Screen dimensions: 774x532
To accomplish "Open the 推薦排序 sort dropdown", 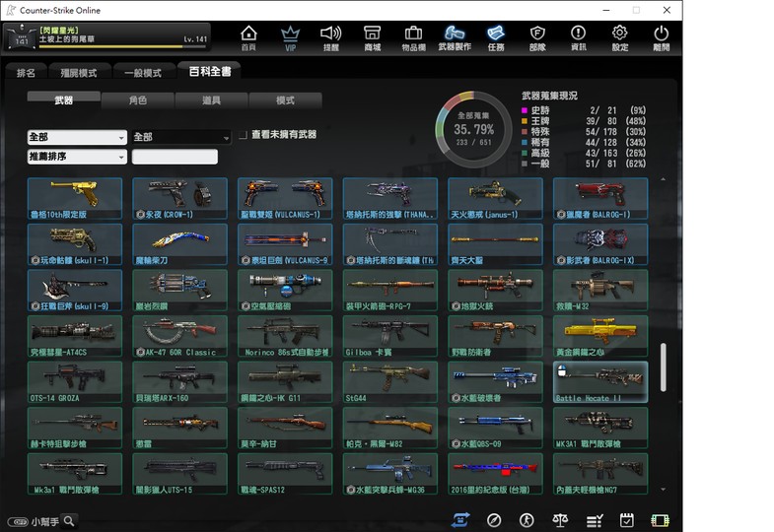I will (x=77, y=157).
